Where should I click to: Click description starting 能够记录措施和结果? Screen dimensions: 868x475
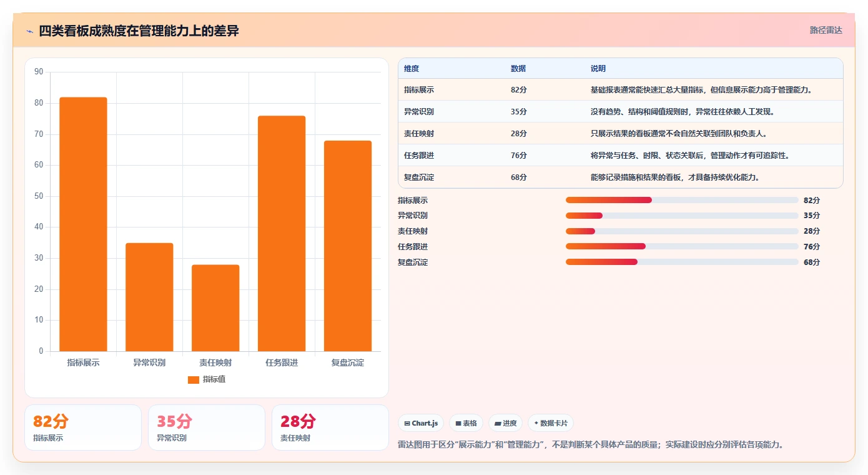676,177
